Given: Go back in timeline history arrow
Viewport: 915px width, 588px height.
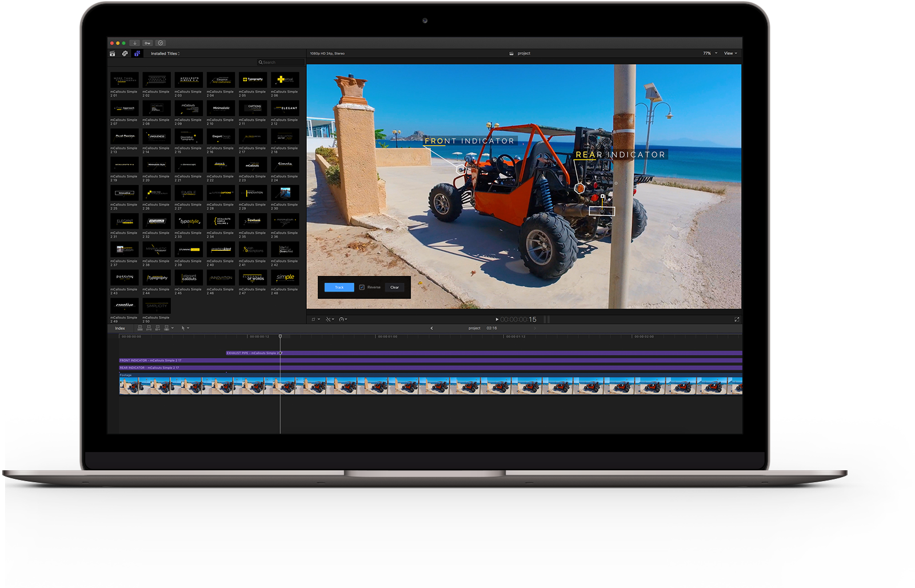Looking at the screenshot, I should (431, 328).
